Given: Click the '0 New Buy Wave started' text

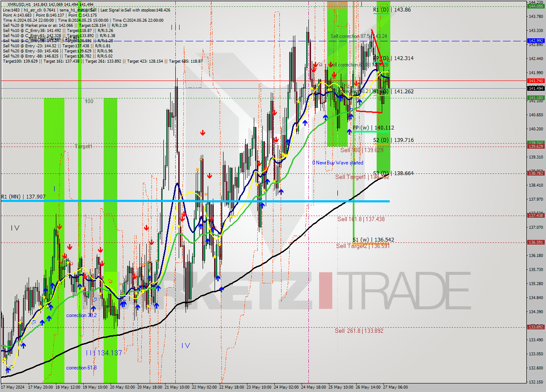Looking at the screenshot, I should 337,162.
